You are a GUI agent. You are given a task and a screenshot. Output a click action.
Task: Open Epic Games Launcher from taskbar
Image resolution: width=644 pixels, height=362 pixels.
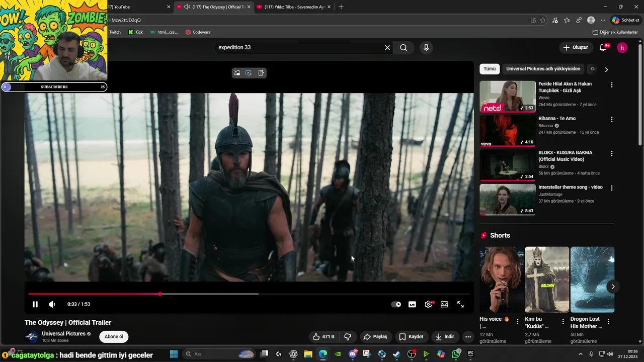pyautogui.click(x=470, y=354)
